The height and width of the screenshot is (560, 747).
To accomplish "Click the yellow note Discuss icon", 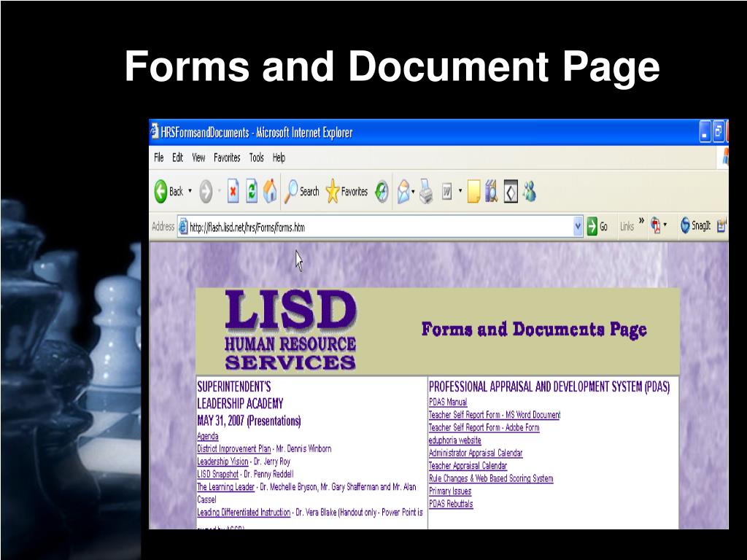I will tap(473, 192).
